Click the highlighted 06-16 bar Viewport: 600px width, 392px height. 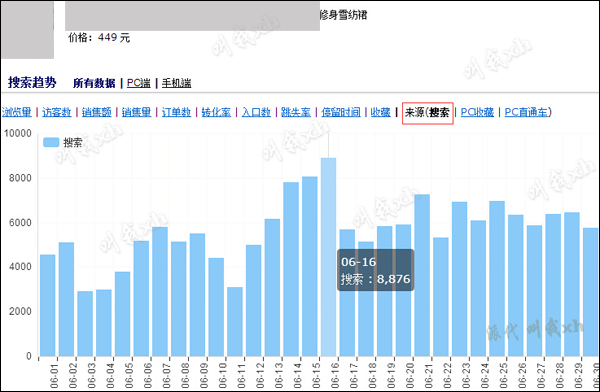pyautogui.click(x=328, y=257)
